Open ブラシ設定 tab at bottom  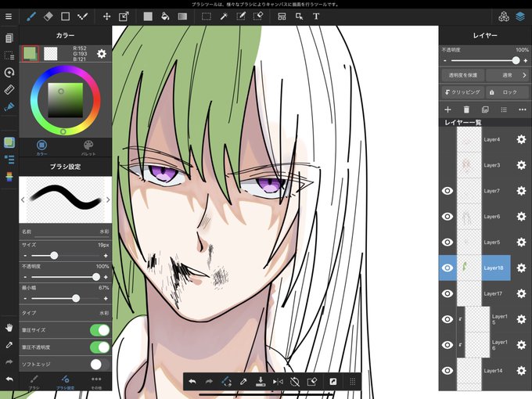coord(65,382)
